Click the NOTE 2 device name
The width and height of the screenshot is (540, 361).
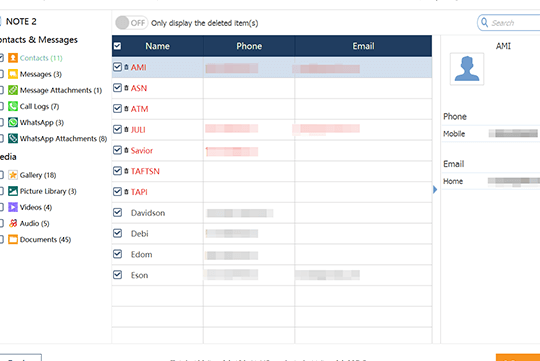21,21
